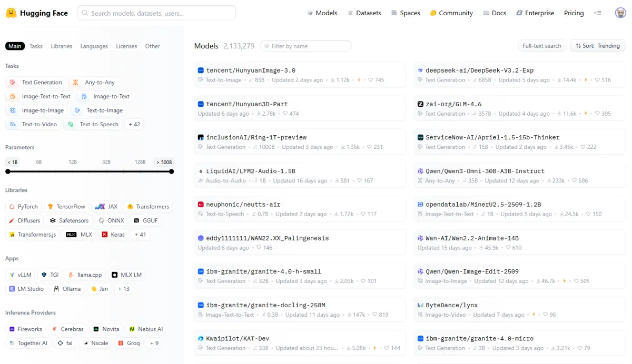The width and height of the screenshot is (632, 364).
Task: Open the Sort: Trending dropdown
Action: (598, 46)
